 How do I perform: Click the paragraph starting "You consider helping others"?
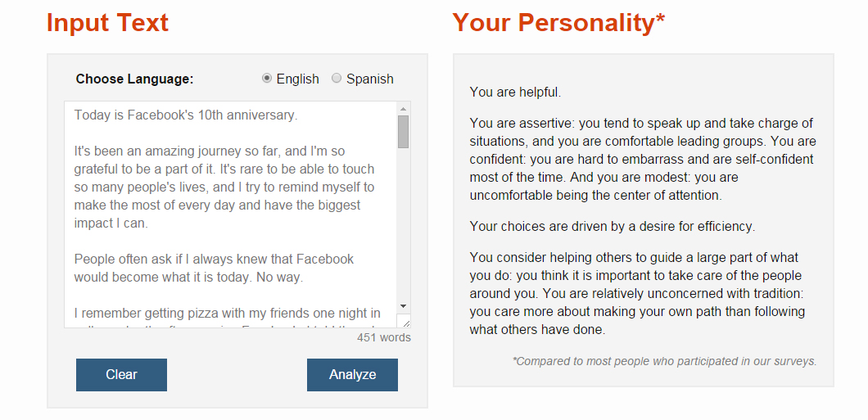pyautogui.click(x=637, y=293)
